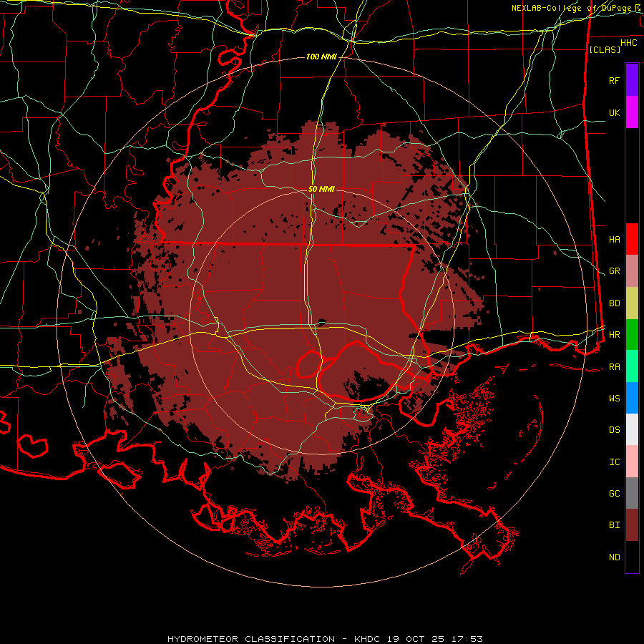Click the 50 NMI range ring label
Screen dimensions: 644x644
pos(321,189)
